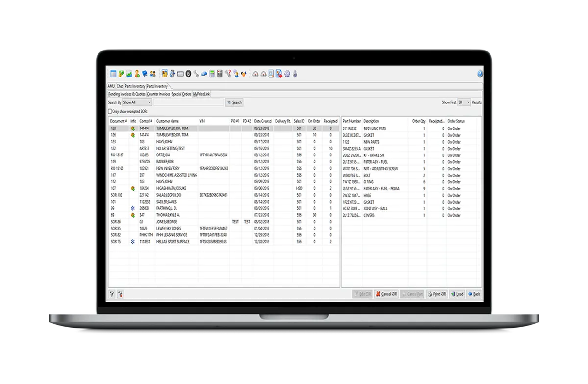Click the snowflake info icon on SOR 75 row

click(x=133, y=242)
